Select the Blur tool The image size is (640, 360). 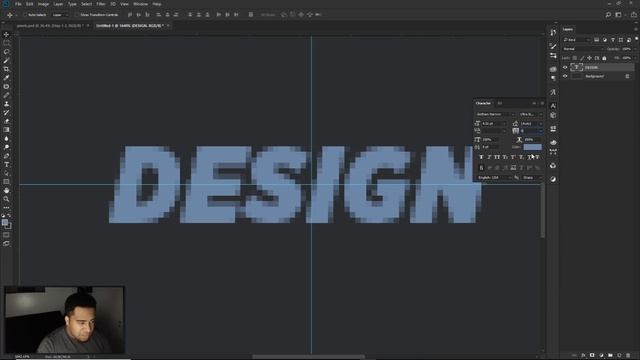(6, 138)
